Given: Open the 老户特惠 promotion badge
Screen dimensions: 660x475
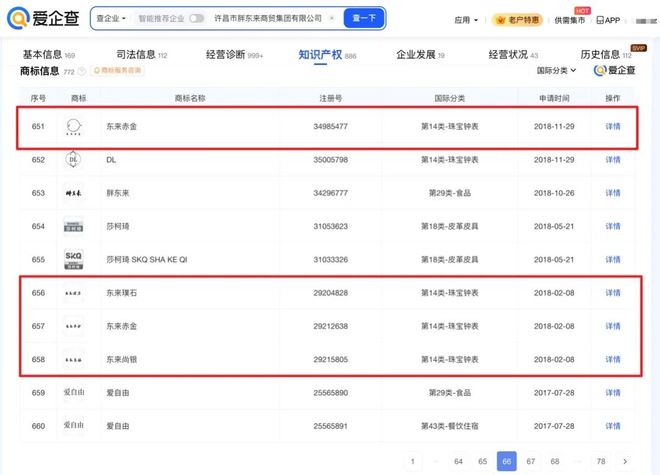Looking at the screenshot, I should pyautogui.click(x=518, y=20).
